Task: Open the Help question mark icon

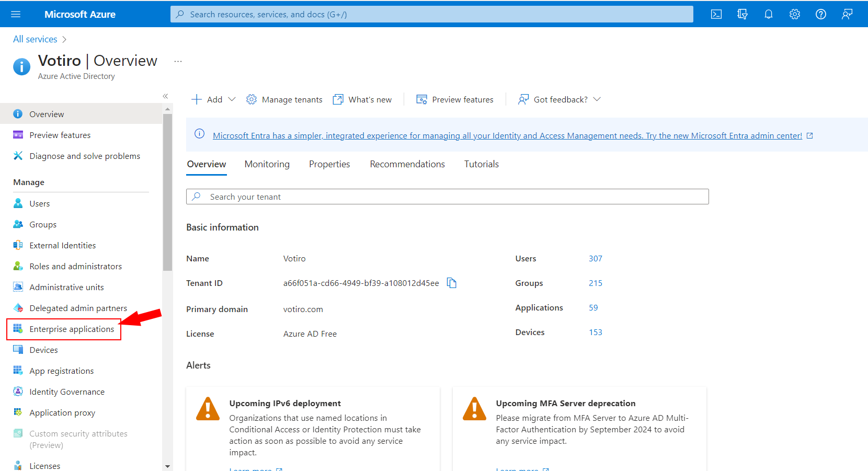Action: coord(821,14)
